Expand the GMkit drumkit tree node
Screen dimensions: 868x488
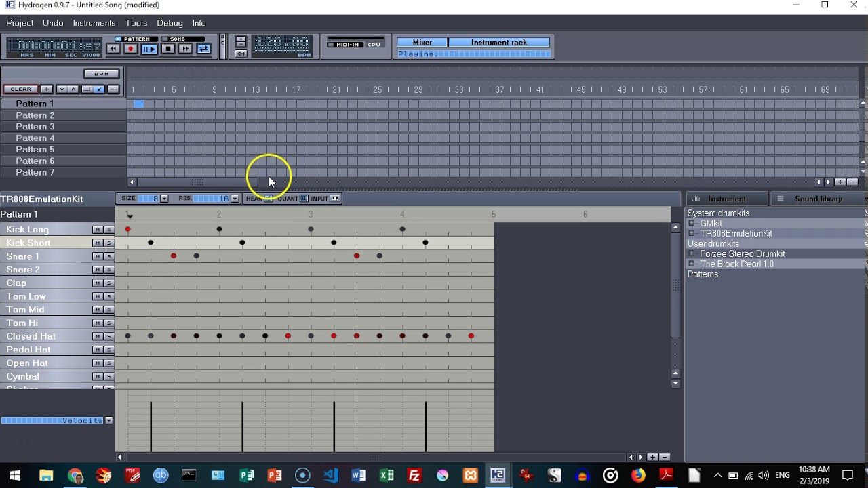tap(692, 223)
